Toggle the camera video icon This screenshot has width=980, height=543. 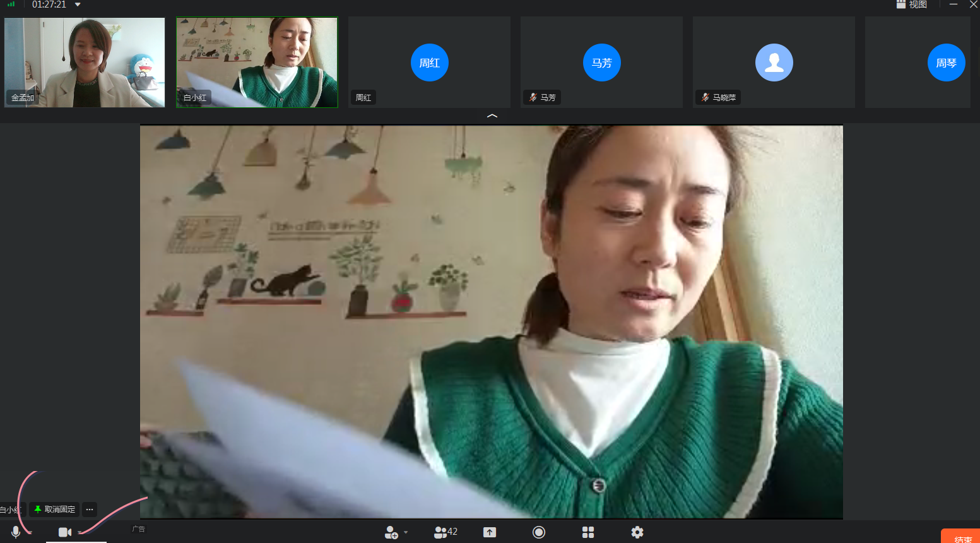pos(64,532)
